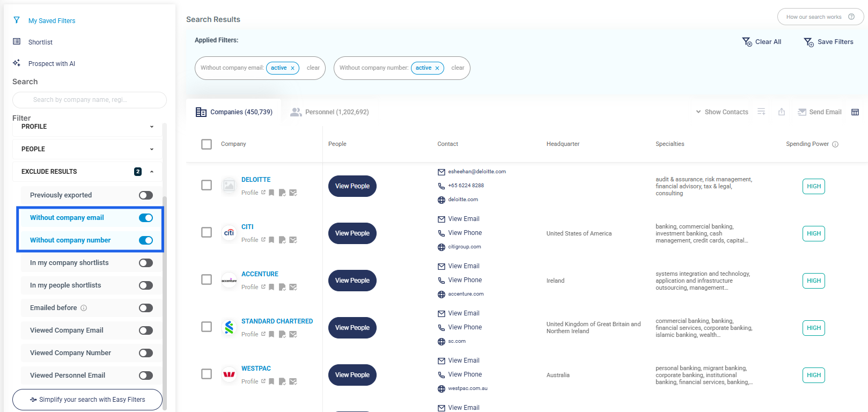
Task: Disable Without company number switch
Action: pos(146,240)
